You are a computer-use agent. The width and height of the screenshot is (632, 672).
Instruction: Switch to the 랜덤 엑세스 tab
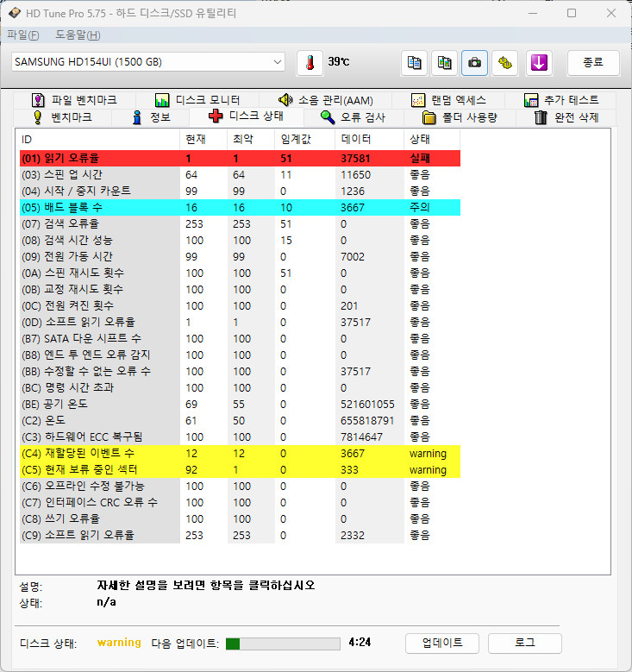click(448, 100)
